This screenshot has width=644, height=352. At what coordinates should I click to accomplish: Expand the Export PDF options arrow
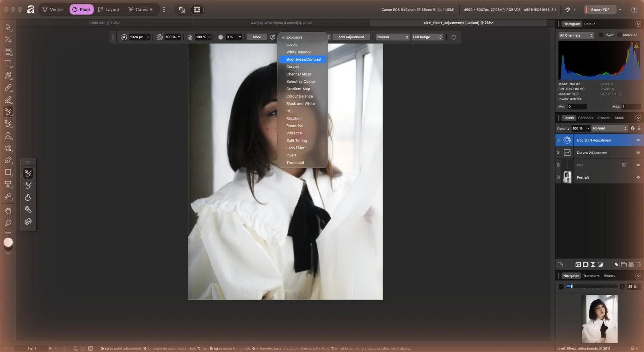pos(620,10)
